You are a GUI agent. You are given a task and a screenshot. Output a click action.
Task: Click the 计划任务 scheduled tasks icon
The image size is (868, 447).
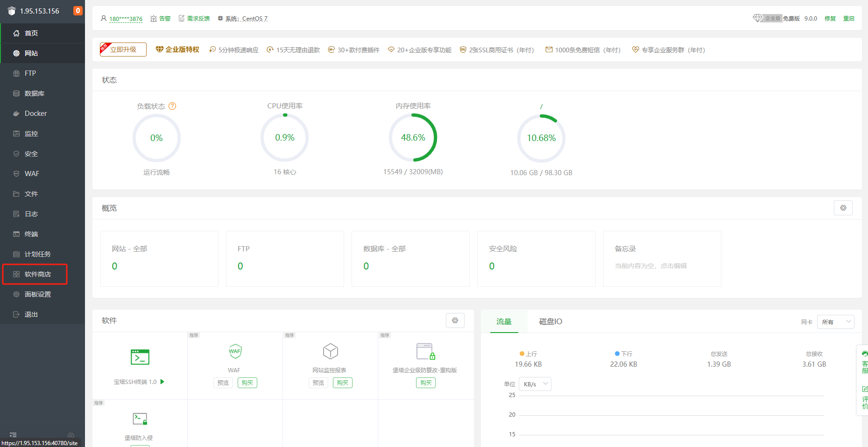click(x=16, y=254)
